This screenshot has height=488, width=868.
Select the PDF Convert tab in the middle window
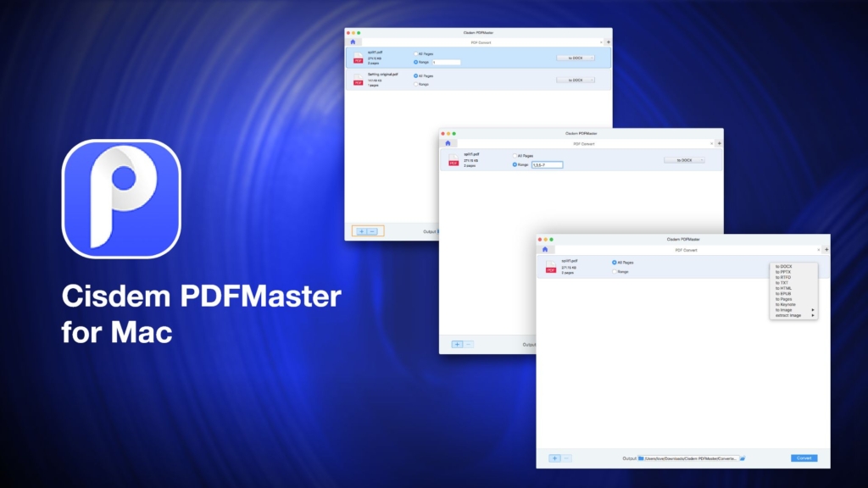point(583,144)
